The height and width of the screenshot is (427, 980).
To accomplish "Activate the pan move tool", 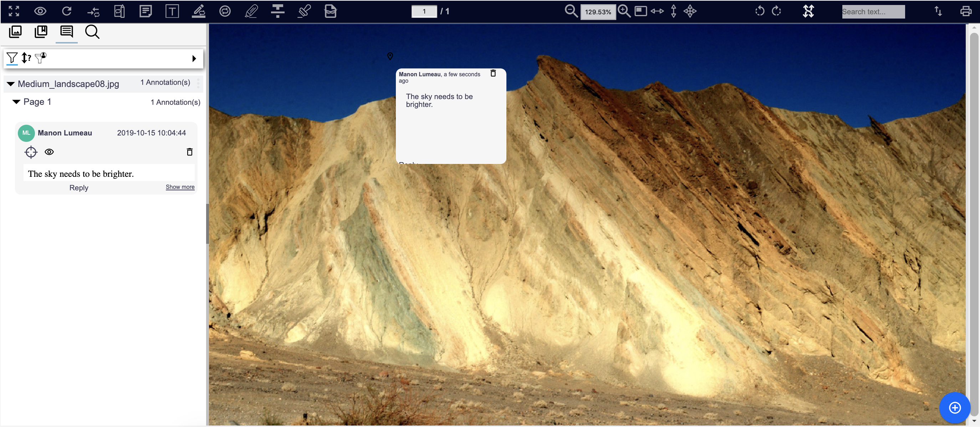I will [690, 11].
